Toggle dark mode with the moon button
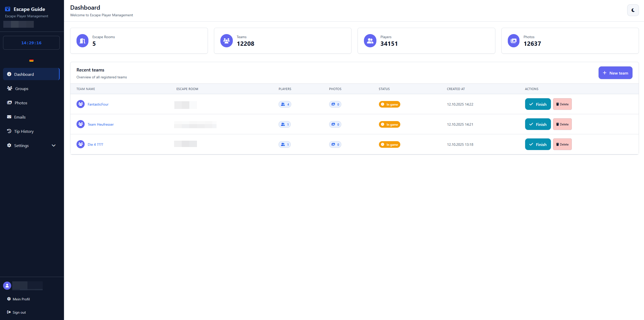The width and height of the screenshot is (644, 320). pos(633,10)
